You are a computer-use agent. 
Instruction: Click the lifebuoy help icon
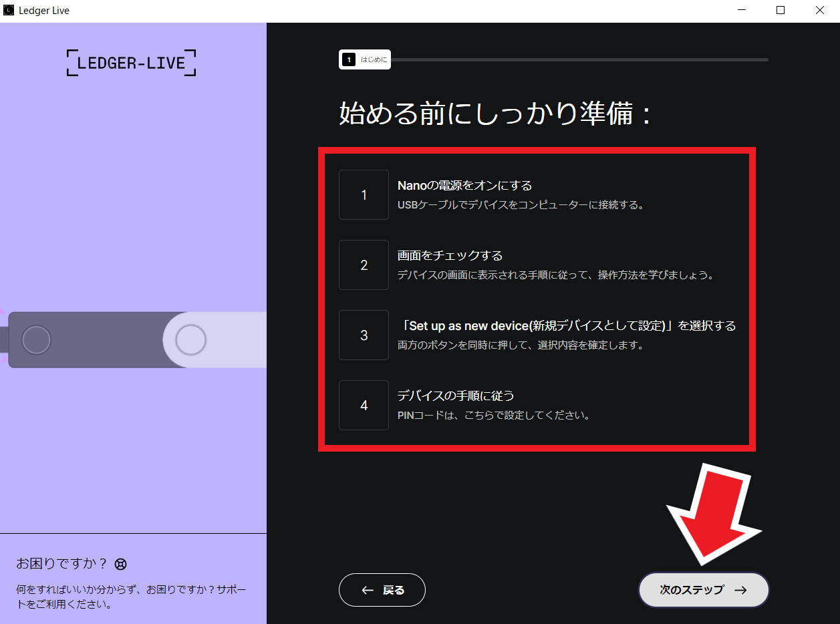(x=120, y=564)
